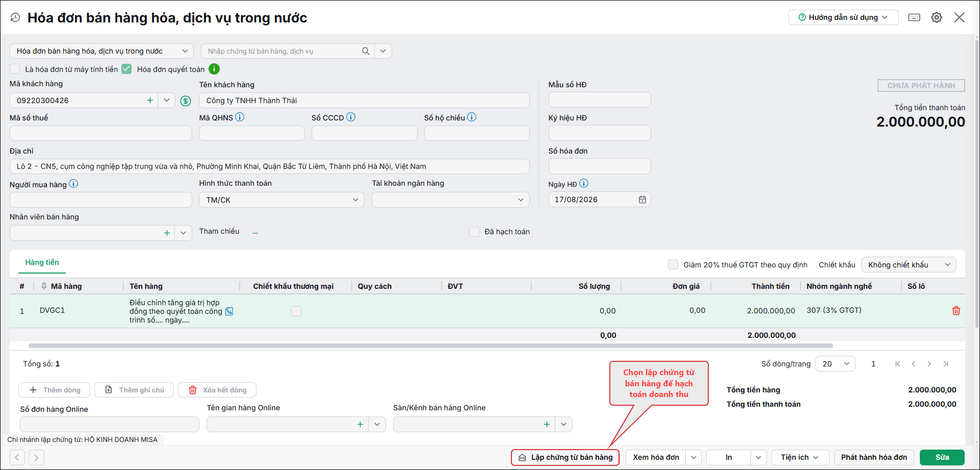Screen dimensions: 980x470
Task: Add new Nhân viên bán hàng with plus icon
Action: click(167, 233)
